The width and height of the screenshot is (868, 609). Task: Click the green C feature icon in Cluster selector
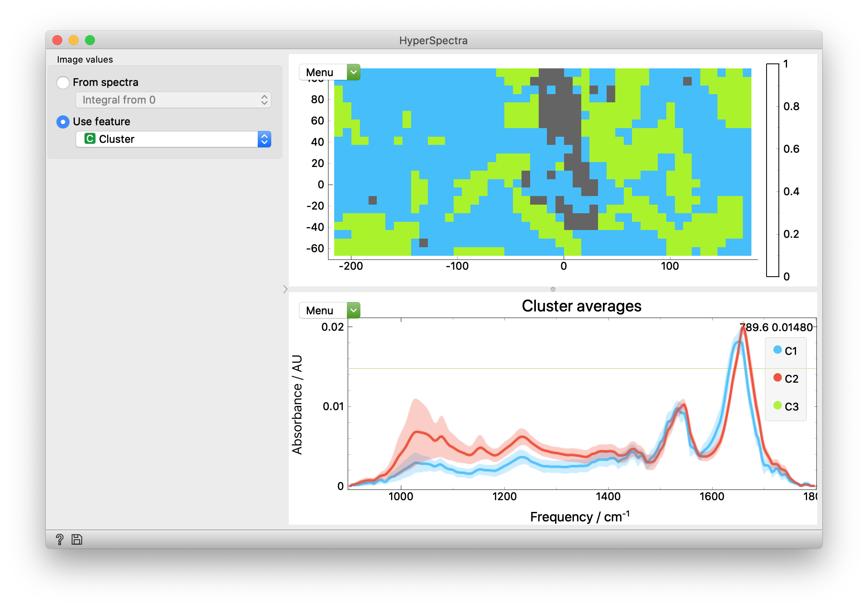[89, 139]
